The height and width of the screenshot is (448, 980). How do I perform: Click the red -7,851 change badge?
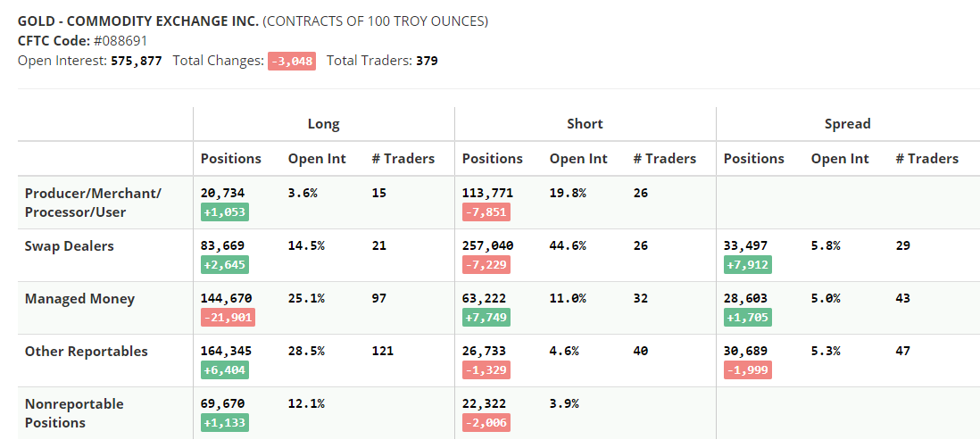click(x=486, y=212)
